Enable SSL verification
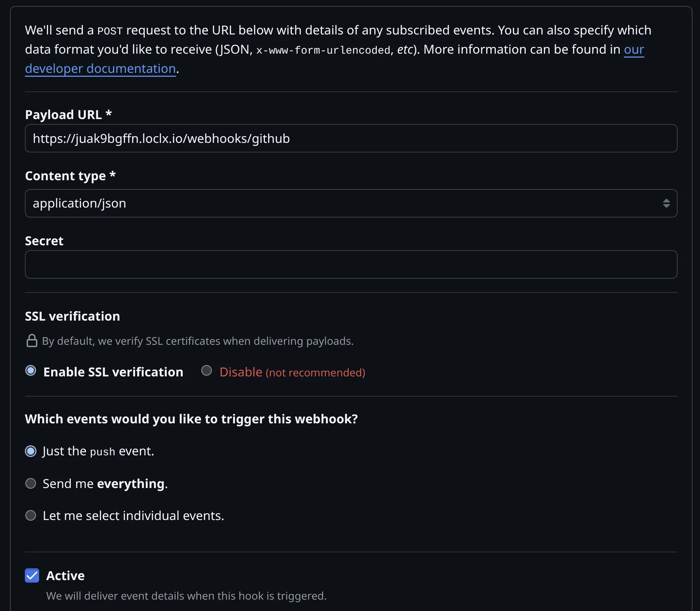This screenshot has height=611, width=700. [x=31, y=371]
